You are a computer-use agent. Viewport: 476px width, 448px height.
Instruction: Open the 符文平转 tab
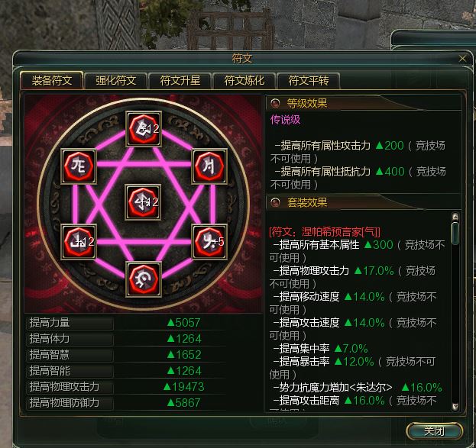(x=309, y=81)
